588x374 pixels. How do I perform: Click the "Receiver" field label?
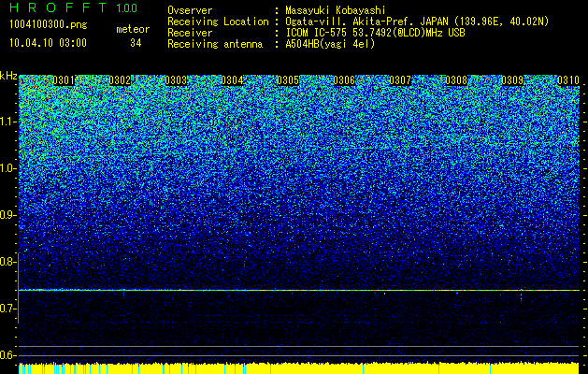point(190,33)
